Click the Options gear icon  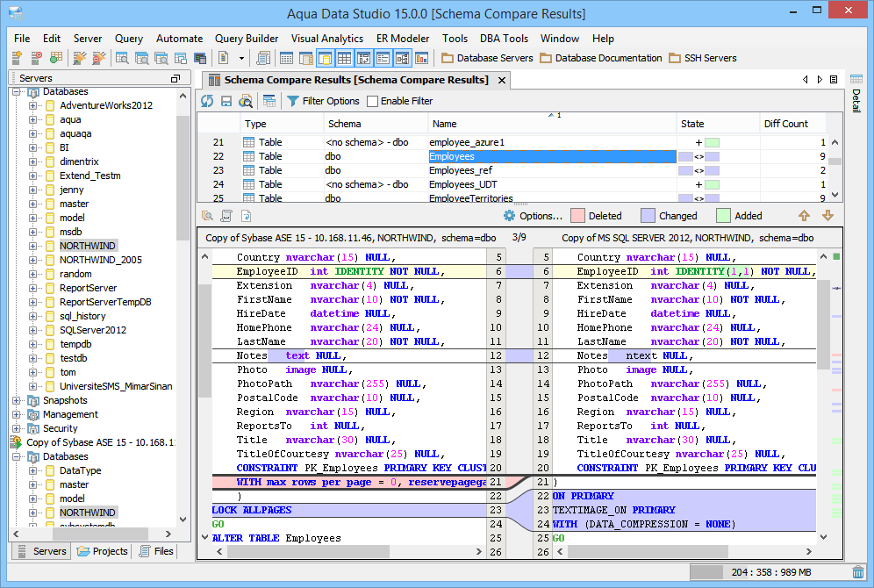(510, 215)
